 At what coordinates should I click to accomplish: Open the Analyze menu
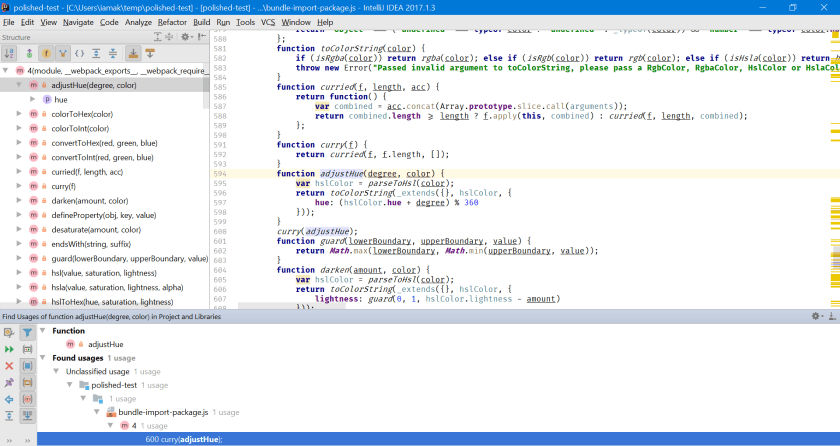[138, 22]
